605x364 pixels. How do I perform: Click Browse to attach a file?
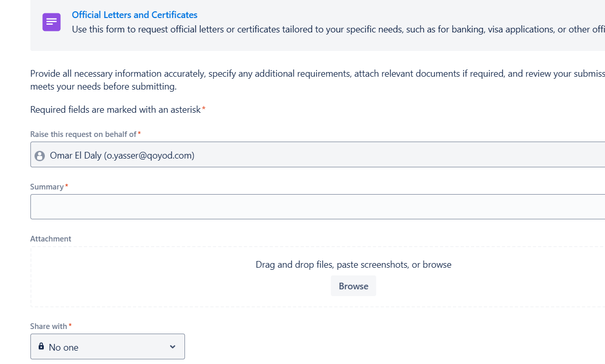pyautogui.click(x=354, y=286)
